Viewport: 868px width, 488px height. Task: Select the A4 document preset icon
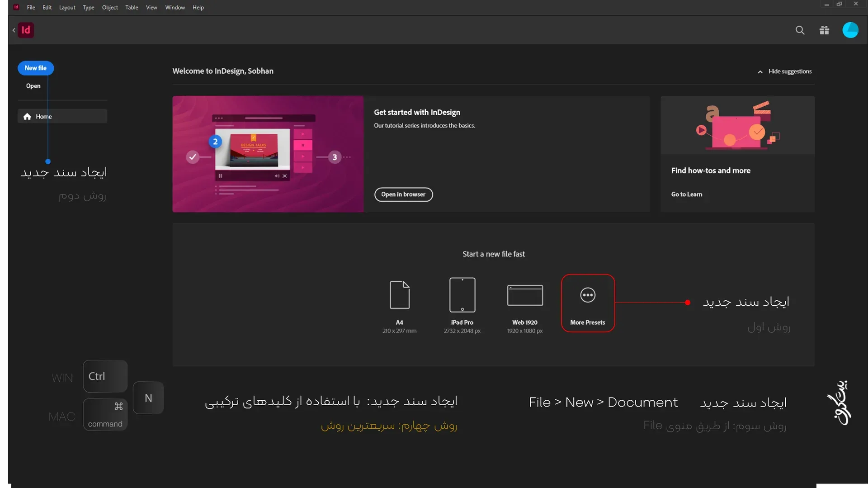point(400,295)
